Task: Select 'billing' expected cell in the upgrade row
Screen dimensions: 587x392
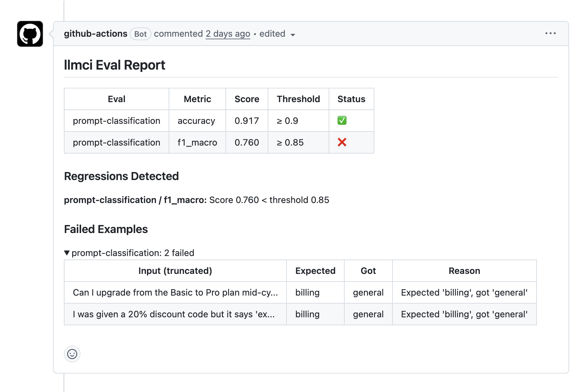Action: click(x=315, y=292)
